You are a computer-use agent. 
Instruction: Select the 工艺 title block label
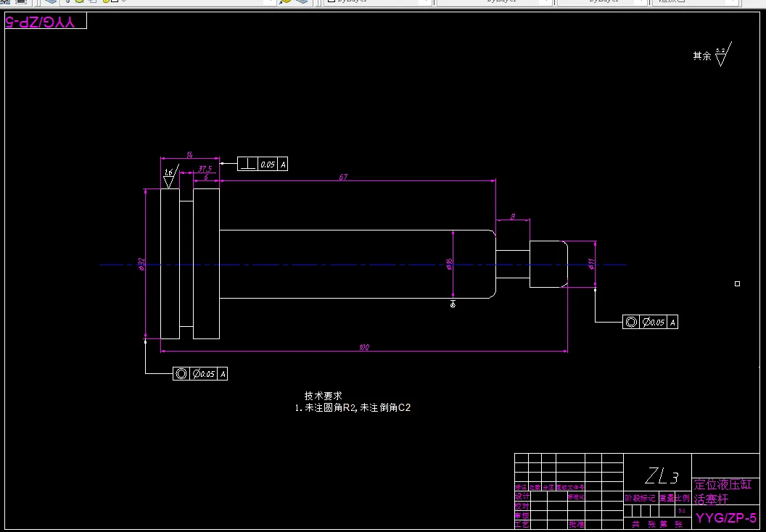click(522, 525)
